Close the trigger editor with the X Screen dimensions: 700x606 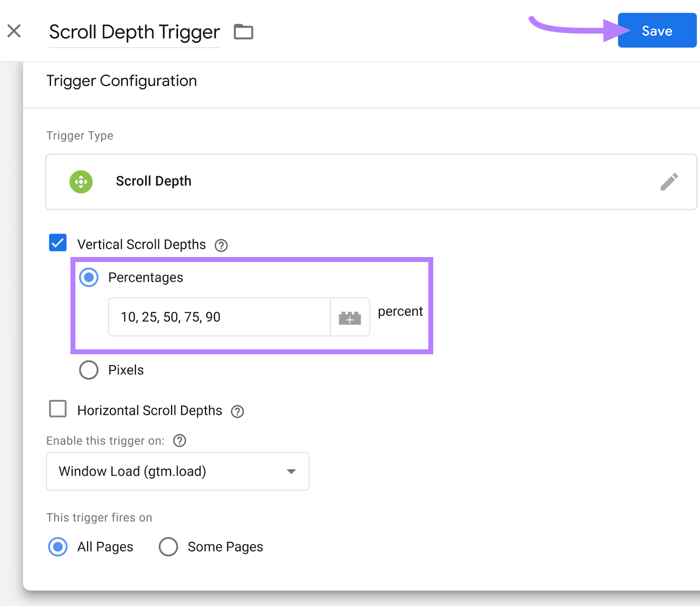pos(14,31)
